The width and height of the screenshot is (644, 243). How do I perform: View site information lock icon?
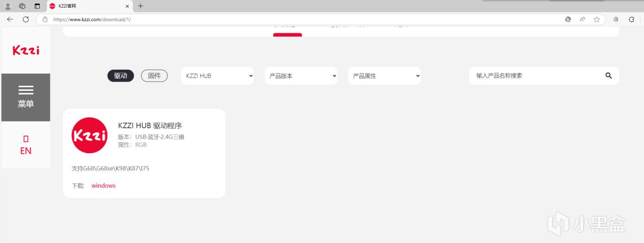[45, 19]
